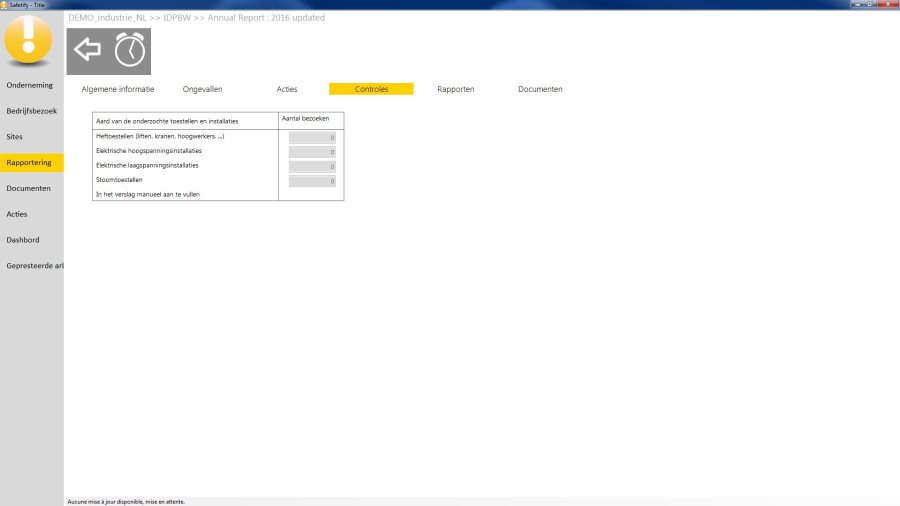This screenshot has height=506, width=900.
Task: Click the Elektrische hoogspanningsinstallaties count field
Action: pyautogui.click(x=312, y=152)
